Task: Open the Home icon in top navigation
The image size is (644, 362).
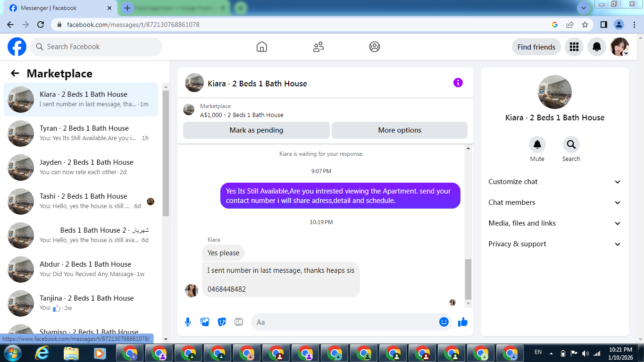Action: [x=262, y=47]
